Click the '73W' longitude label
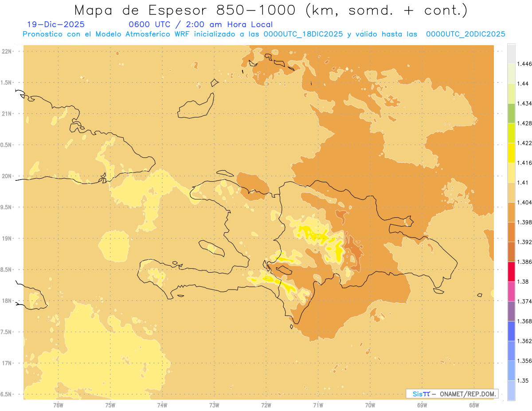Viewport: 532px width, 411px height. (x=214, y=405)
